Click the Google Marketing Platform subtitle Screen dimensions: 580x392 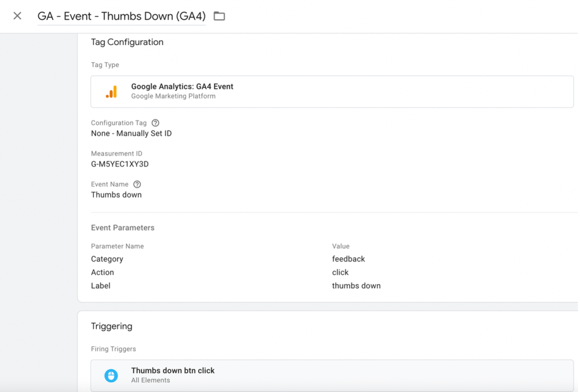click(x=173, y=96)
